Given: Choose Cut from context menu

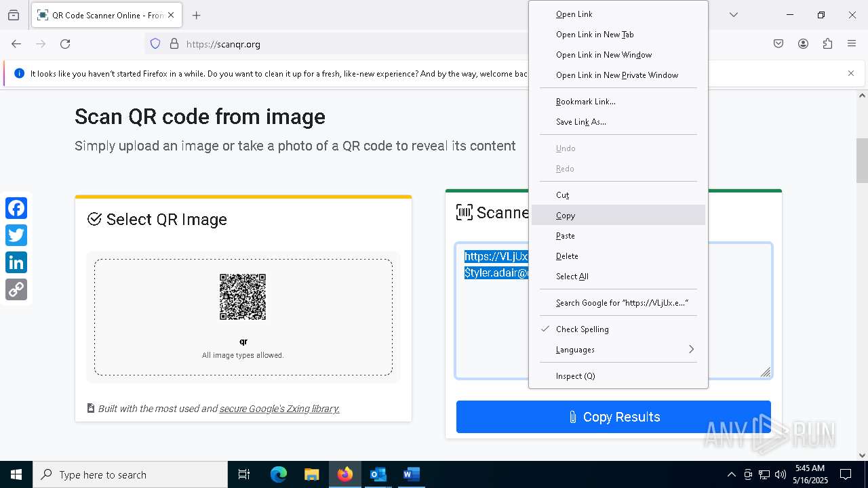Looking at the screenshot, I should pyautogui.click(x=618, y=195).
